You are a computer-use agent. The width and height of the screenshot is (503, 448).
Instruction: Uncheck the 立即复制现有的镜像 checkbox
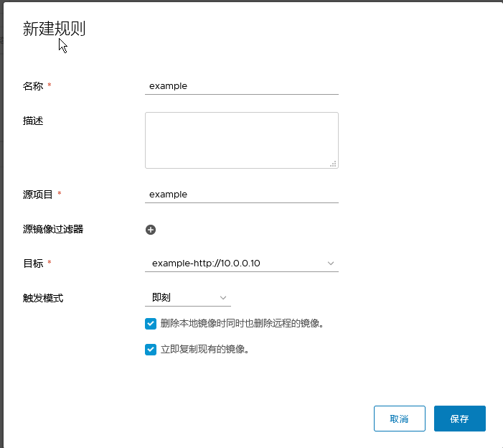pos(151,350)
